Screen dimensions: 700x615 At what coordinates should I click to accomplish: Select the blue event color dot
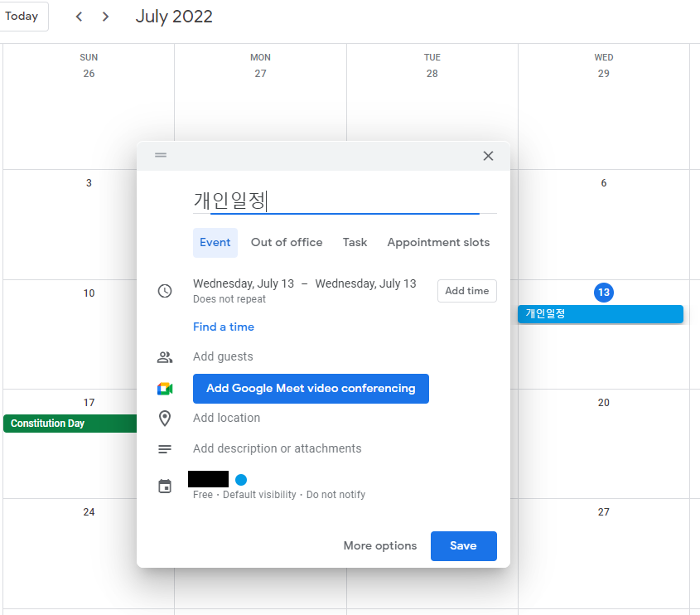tap(240, 479)
